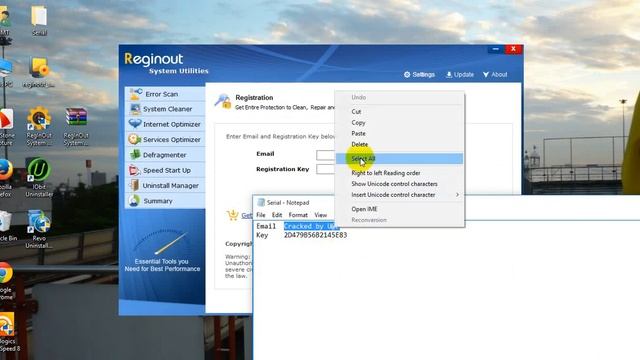
Task: Select Defragmenter in sidebar
Action: pos(165,155)
